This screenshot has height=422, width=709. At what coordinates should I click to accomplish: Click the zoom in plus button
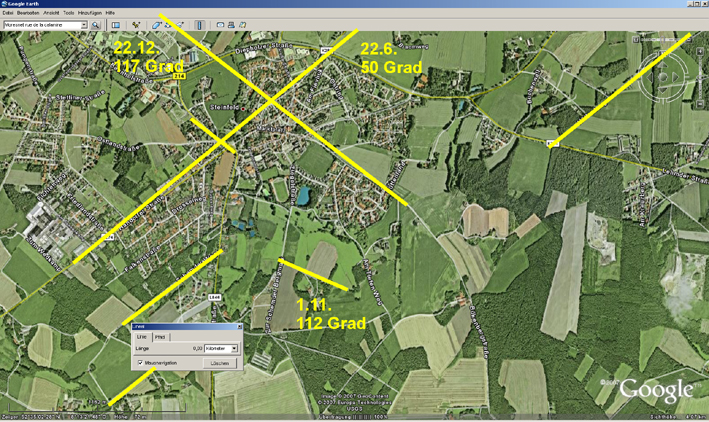tap(700, 52)
